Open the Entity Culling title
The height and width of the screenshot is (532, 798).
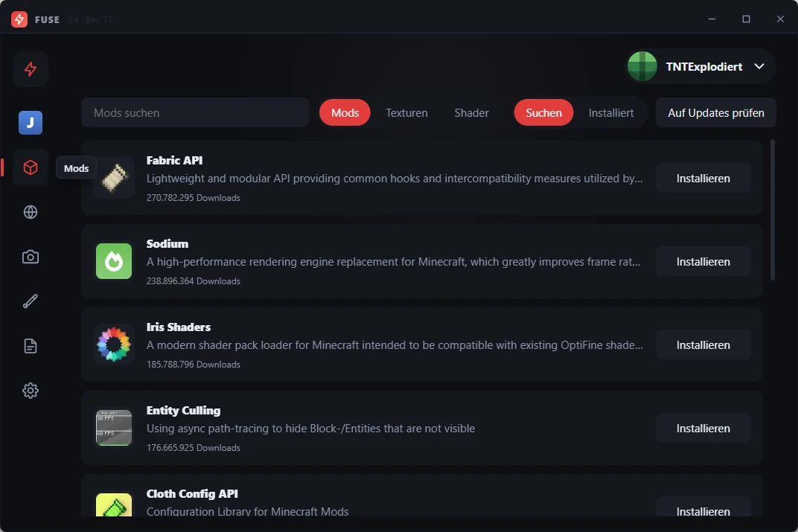tap(184, 411)
